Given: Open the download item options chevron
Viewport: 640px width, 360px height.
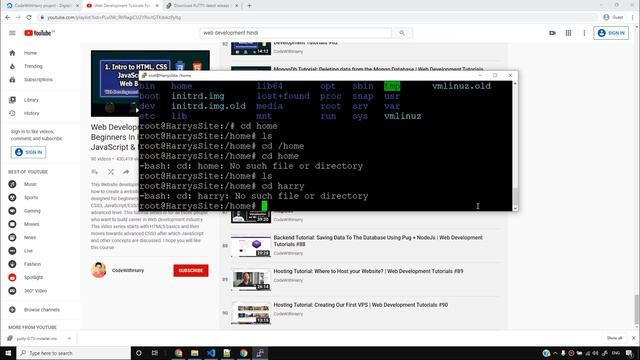Looking at the screenshot, I should pyautogui.click(x=69, y=338).
